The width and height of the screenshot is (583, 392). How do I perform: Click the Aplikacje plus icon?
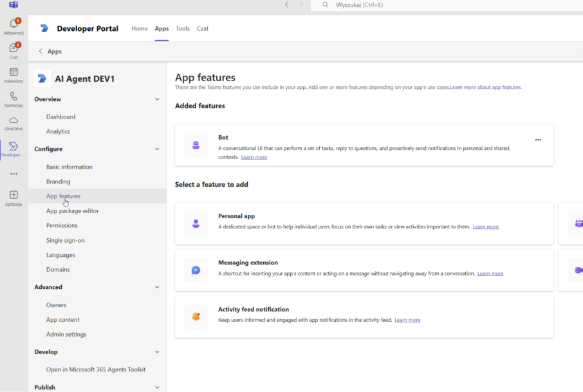point(14,196)
